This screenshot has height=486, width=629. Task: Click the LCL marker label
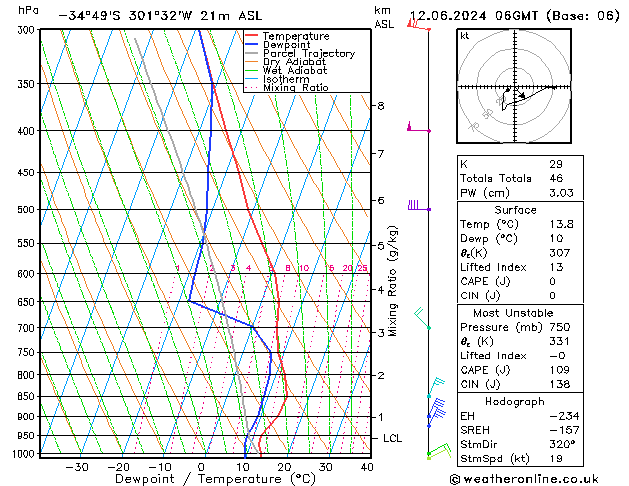(x=392, y=439)
